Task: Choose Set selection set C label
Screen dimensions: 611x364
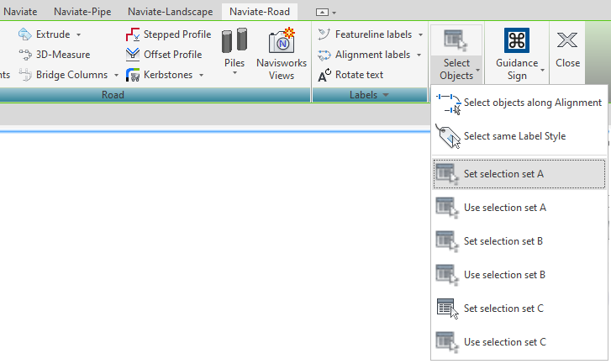Action: pos(503,309)
